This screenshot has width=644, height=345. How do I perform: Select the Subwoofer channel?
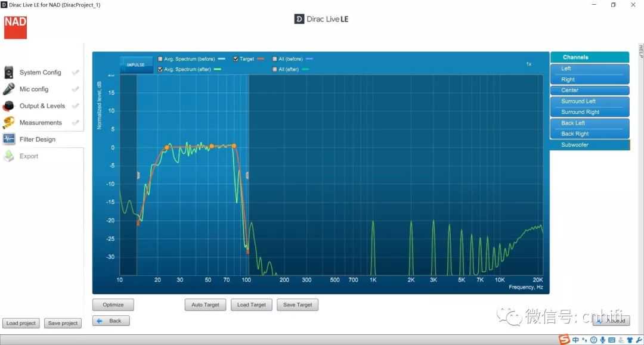click(589, 145)
